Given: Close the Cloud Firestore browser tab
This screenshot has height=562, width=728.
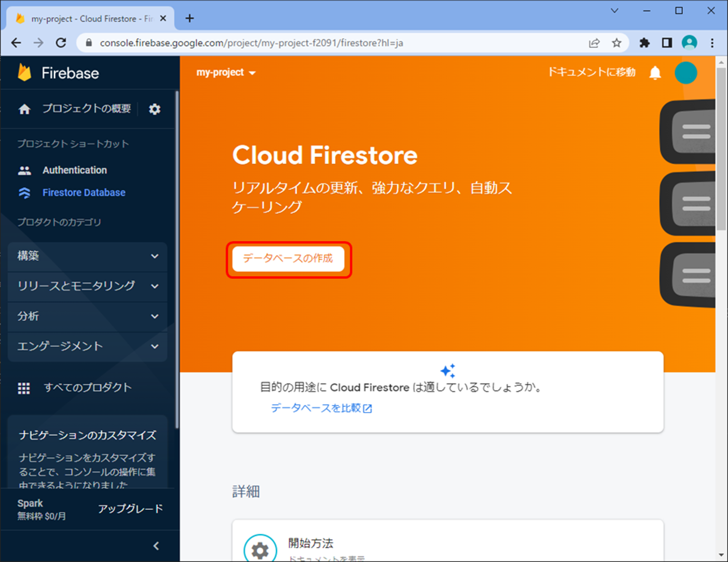Looking at the screenshot, I should (x=163, y=18).
